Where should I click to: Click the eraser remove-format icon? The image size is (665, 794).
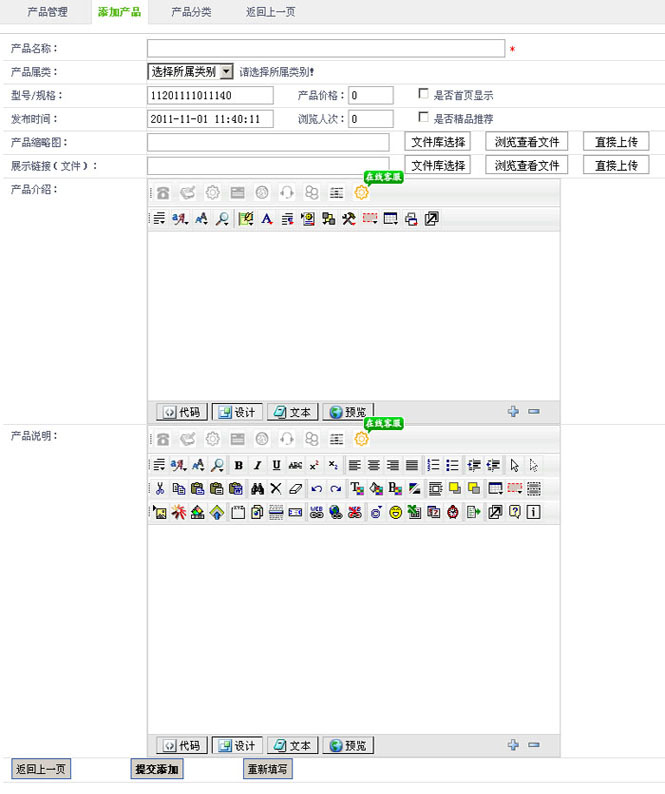click(294, 489)
